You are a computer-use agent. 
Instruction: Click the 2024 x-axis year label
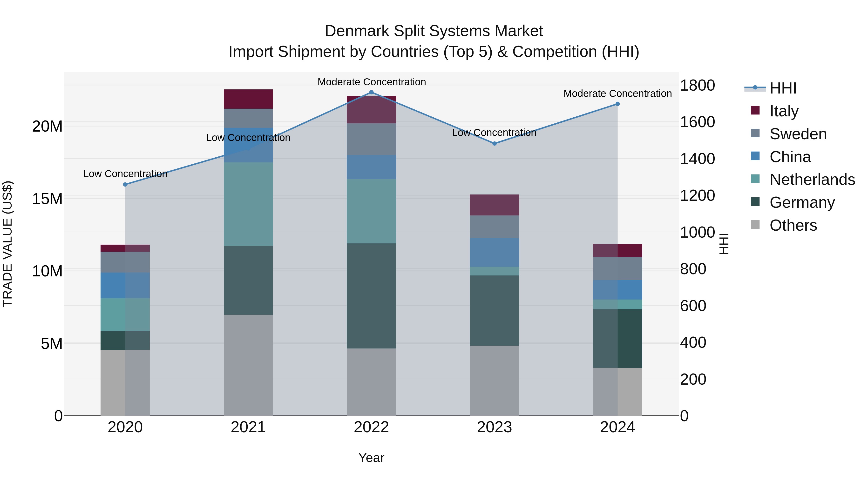coord(617,427)
